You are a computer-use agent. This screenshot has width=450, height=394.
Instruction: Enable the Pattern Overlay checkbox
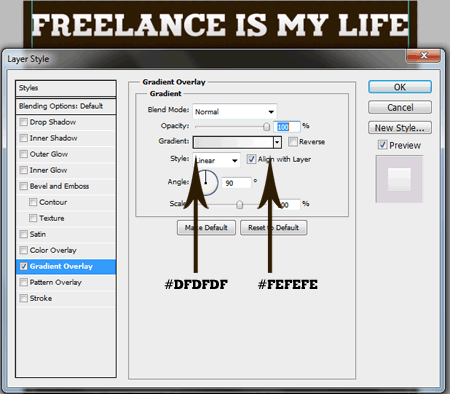pyautogui.click(x=24, y=282)
